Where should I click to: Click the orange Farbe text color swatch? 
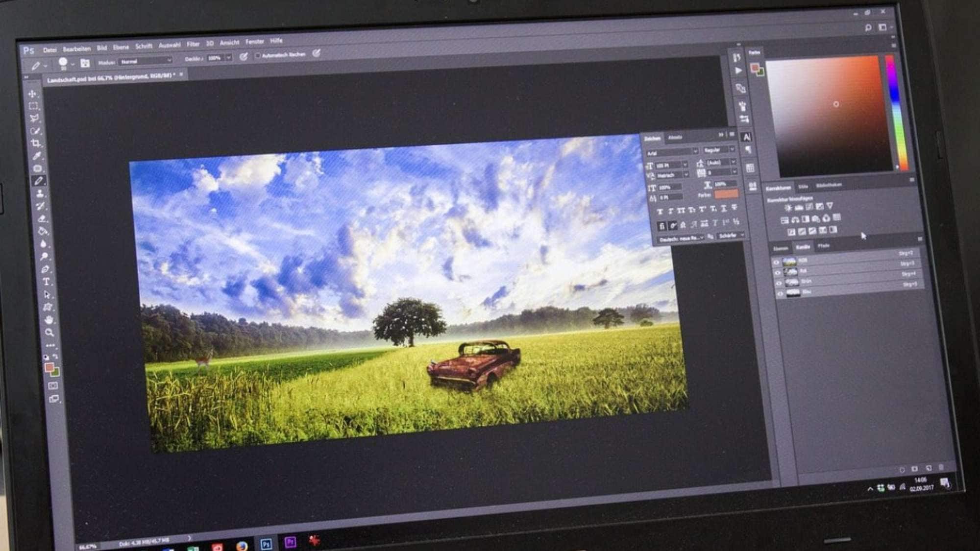[726, 194]
